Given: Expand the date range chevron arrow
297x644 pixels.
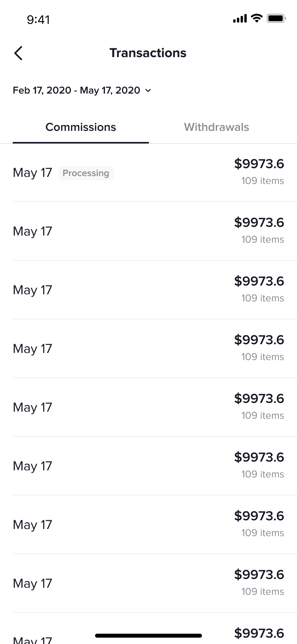Looking at the screenshot, I should tap(148, 91).
